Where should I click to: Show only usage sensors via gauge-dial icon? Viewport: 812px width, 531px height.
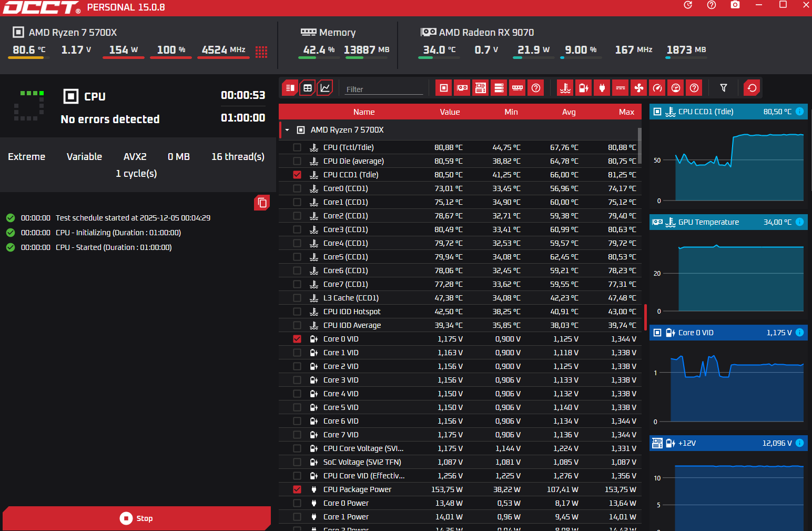point(676,88)
